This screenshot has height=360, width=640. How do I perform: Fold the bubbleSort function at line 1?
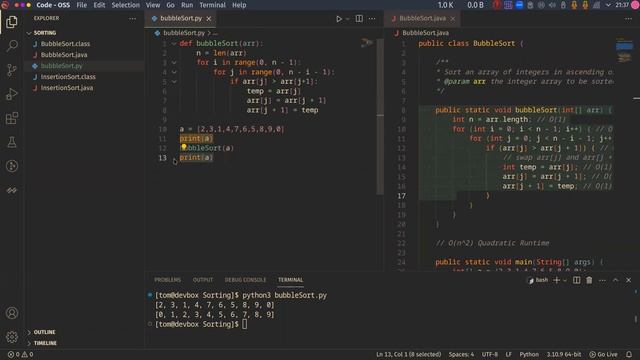[x=174, y=43]
